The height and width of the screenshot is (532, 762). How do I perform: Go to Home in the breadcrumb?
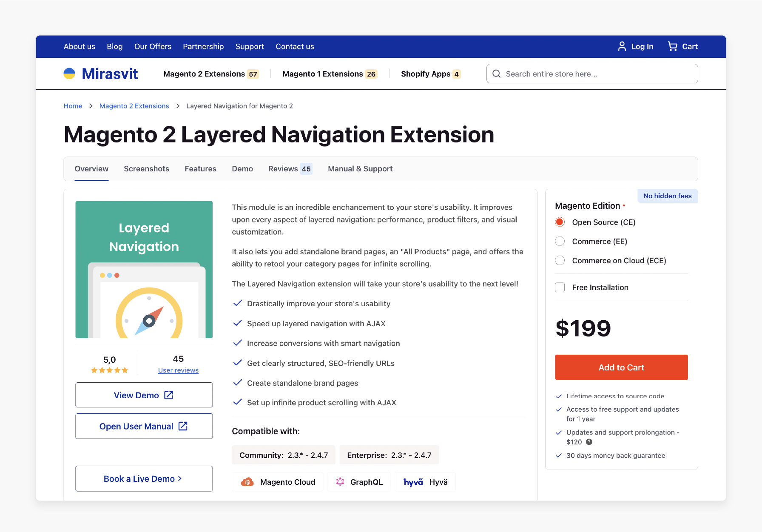[73, 106]
